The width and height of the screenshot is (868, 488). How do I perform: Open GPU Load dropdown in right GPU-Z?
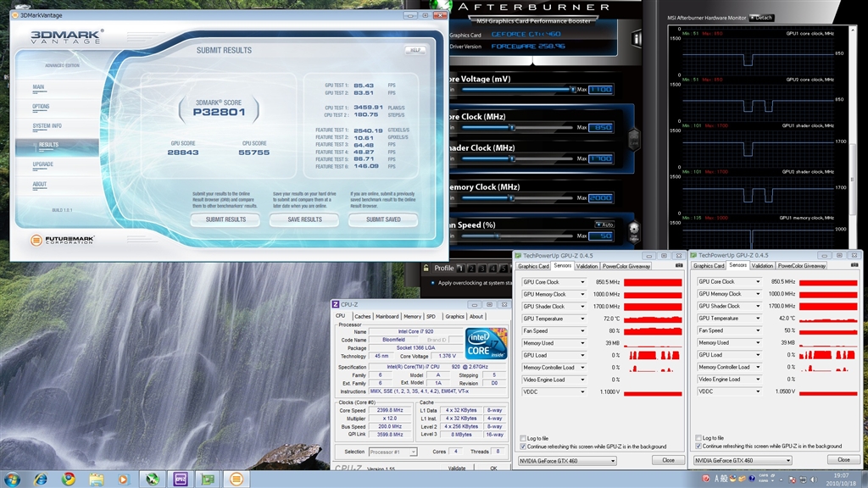tap(758, 355)
